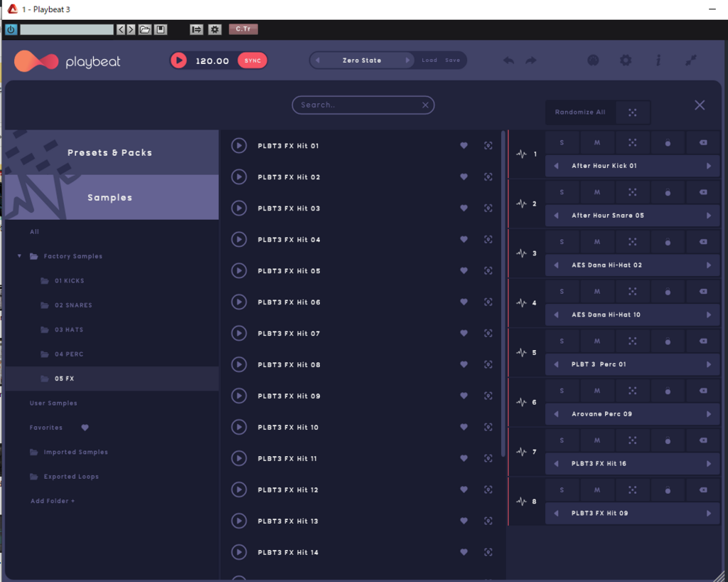Favorite the PLBT3 FX Hit 10 heart
The image size is (728, 582).
tap(464, 426)
